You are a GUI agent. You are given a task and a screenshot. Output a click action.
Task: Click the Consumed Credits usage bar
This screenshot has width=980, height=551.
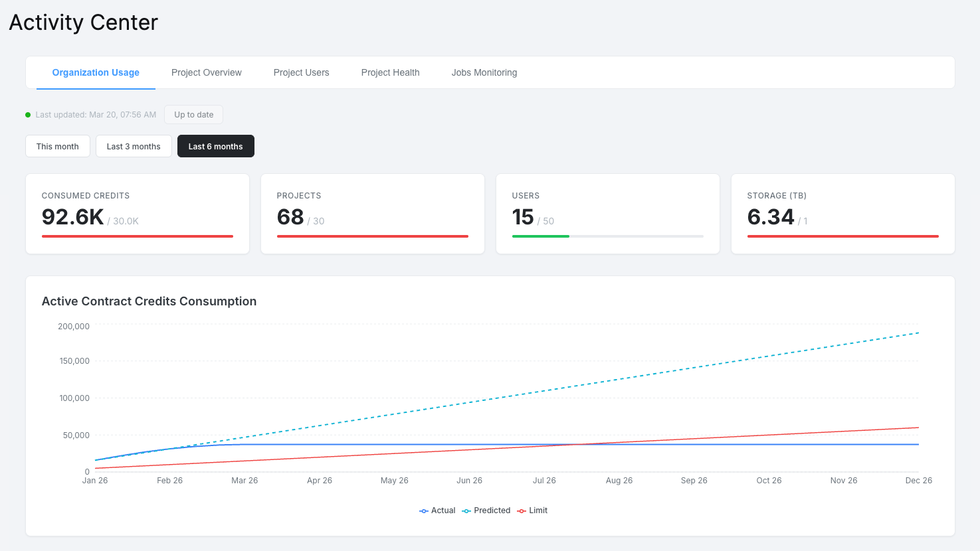pos(137,236)
